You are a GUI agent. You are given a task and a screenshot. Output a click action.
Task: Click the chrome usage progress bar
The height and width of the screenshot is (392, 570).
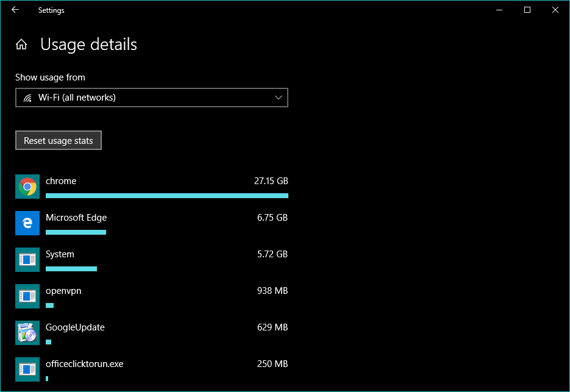pos(166,196)
